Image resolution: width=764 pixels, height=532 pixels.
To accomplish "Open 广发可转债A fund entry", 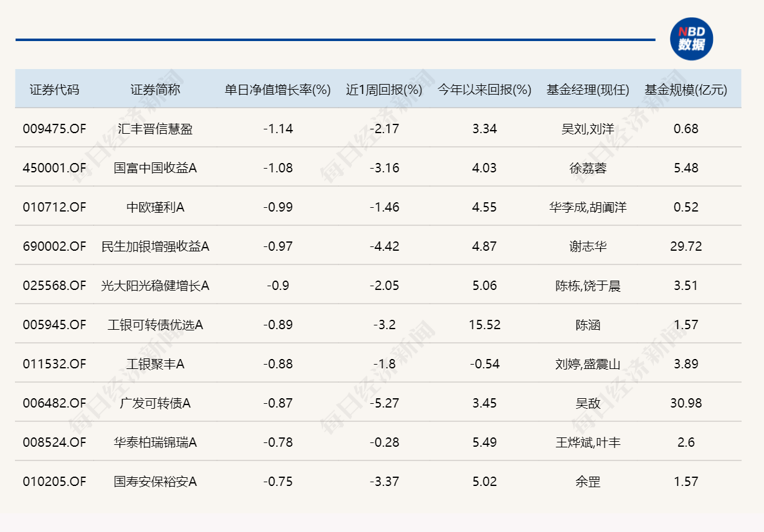I will (x=155, y=403).
